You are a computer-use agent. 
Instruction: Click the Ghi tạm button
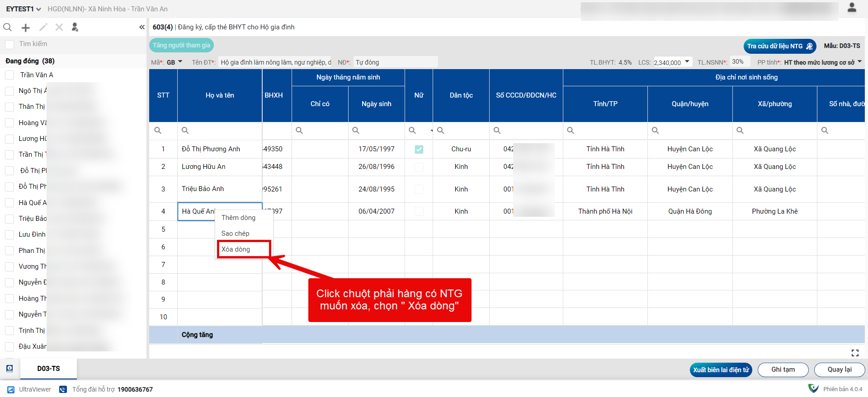pyautogui.click(x=783, y=369)
